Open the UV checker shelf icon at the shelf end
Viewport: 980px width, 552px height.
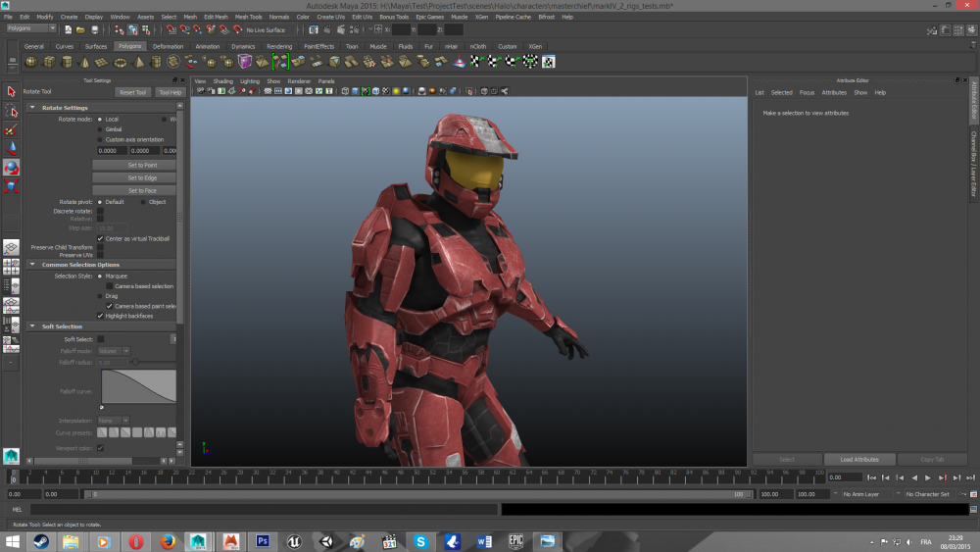pos(548,61)
